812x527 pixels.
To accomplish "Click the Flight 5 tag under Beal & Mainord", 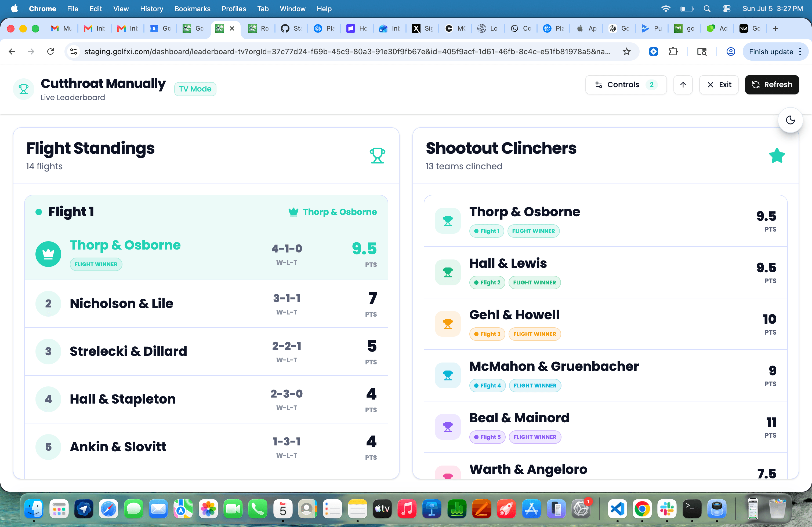I will (x=487, y=437).
